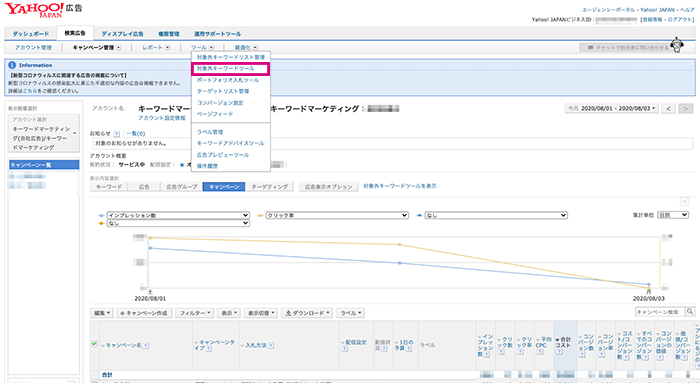The width and height of the screenshot is (700, 384).
Task: Switch to the 権限管理 tab
Action: click(169, 34)
